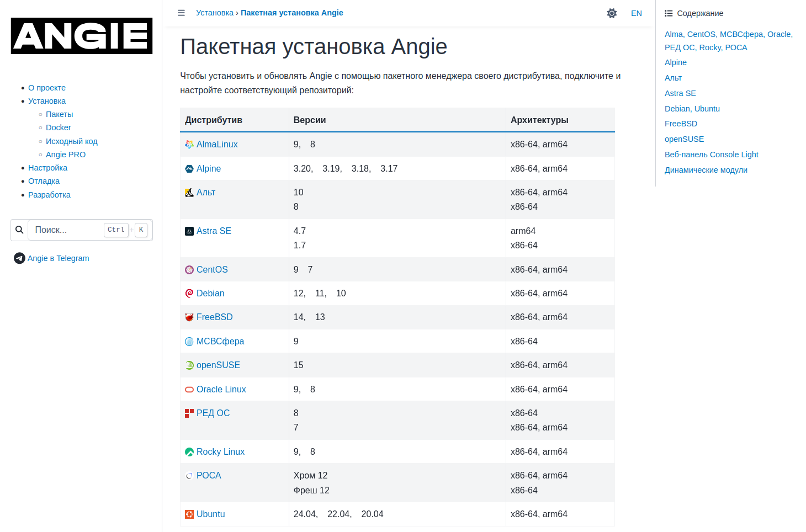Click the ANGIE logo
This screenshot has height=532, width=806.
(x=82, y=36)
